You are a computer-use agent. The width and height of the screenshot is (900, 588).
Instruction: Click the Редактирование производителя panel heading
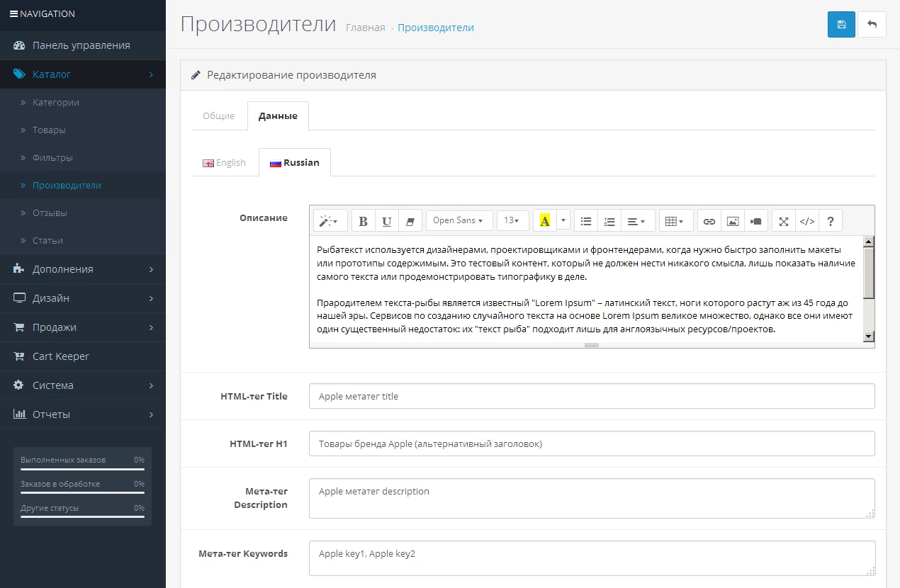[x=533, y=75]
